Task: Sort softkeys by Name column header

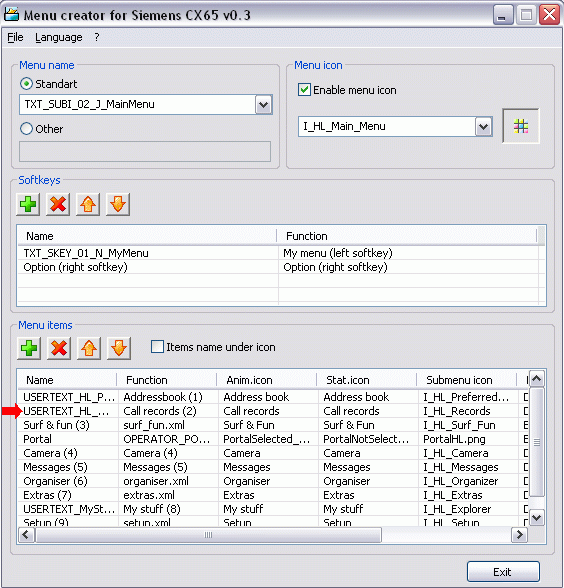Action: pos(147,236)
